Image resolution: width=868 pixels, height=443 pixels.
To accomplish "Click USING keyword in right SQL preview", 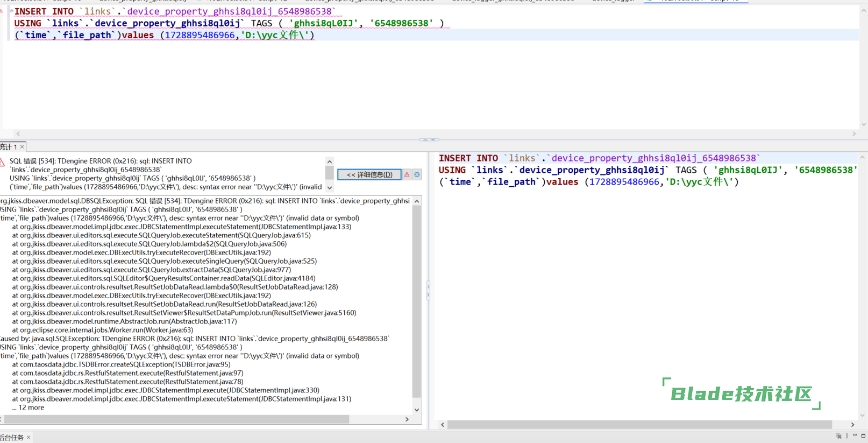I will [452, 170].
